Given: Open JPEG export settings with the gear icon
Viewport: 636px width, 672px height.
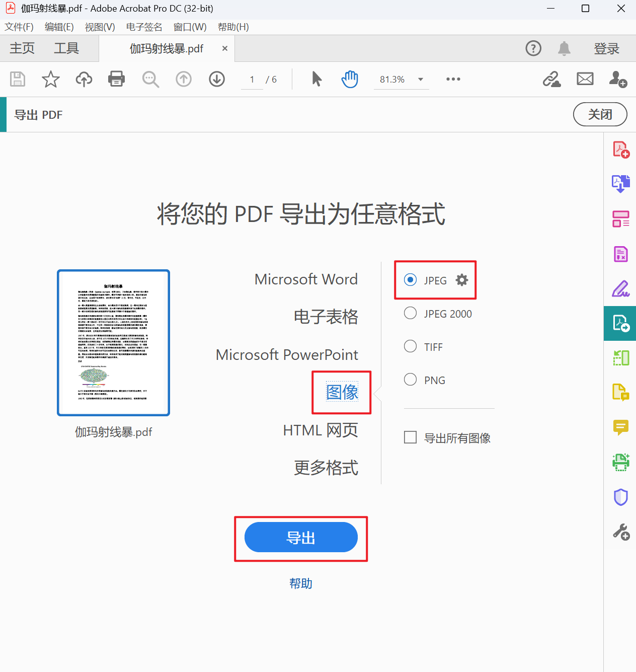Looking at the screenshot, I should click(x=461, y=280).
